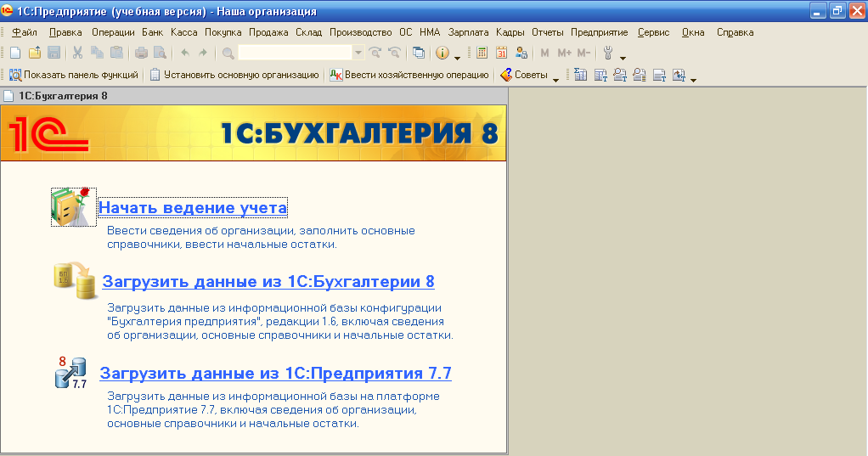Viewport: 868px width, 456px height.
Task: Click the toolbar search input field
Action: tap(296, 53)
